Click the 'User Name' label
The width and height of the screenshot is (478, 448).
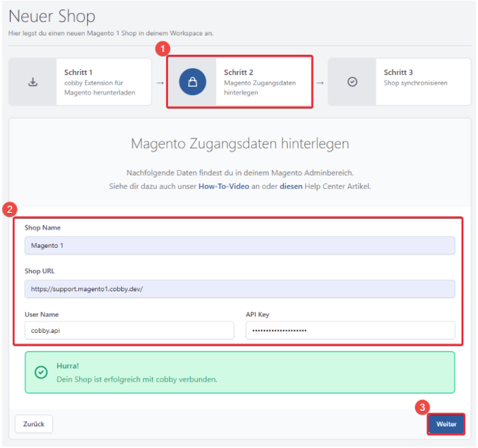pyautogui.click(x=42, y=315)
